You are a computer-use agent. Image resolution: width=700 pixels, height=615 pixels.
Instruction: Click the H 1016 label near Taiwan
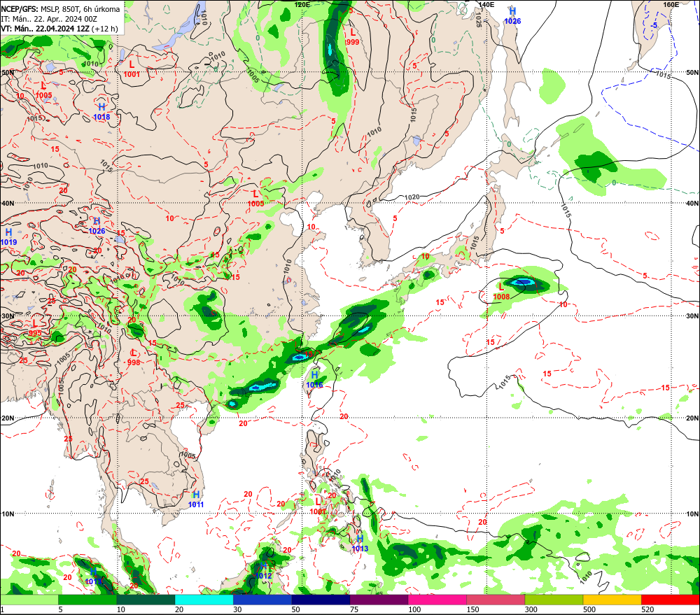315,379
